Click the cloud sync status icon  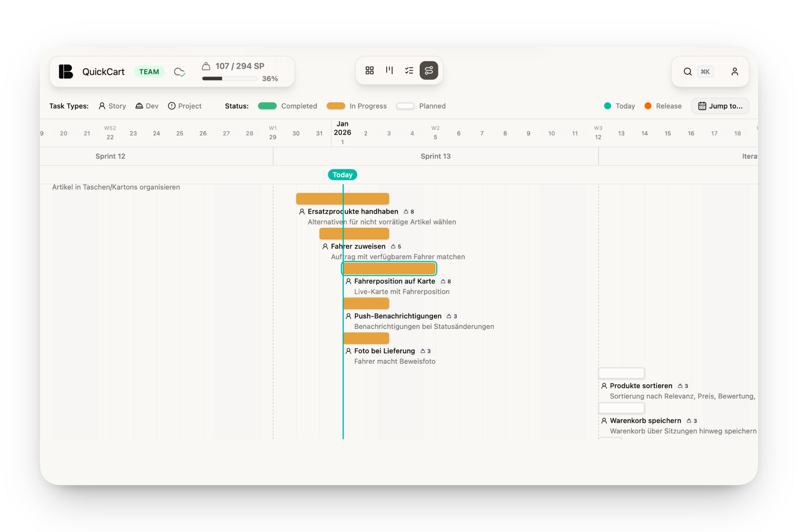(179, 71)
